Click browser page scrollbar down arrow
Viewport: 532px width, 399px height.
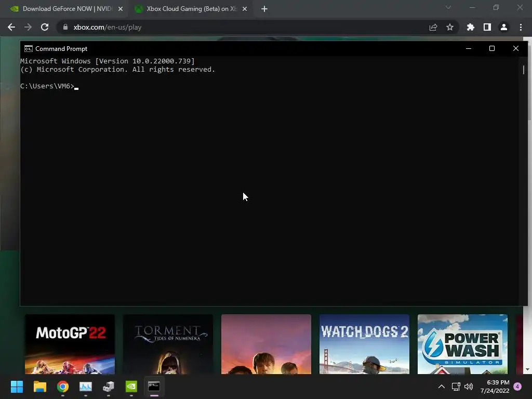pos(527,369)
